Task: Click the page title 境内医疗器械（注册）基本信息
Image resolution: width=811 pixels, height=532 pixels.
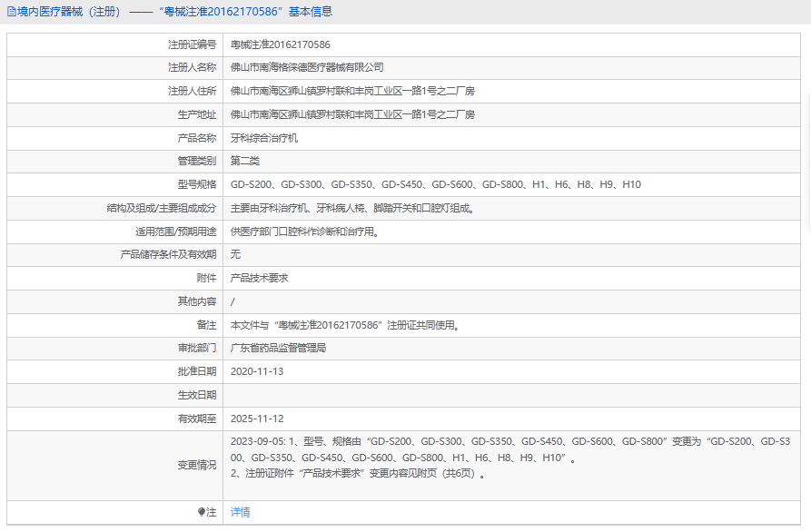Action: click(x=174, y=12)
